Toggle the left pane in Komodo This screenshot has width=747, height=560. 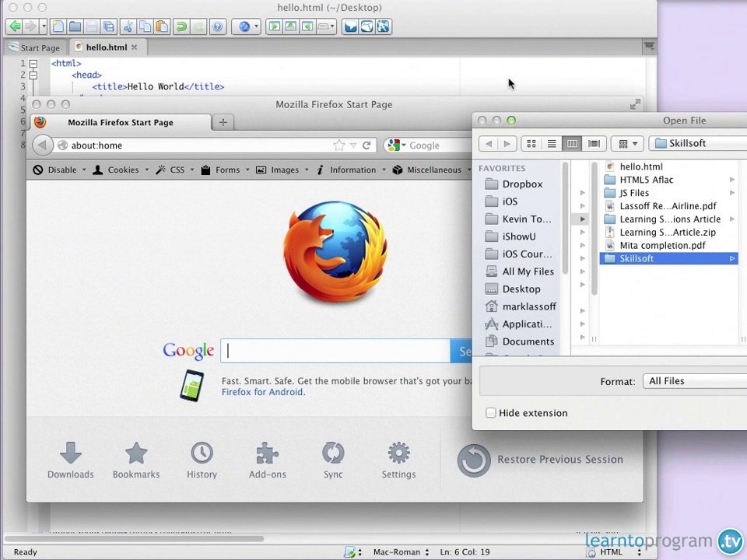(275, 26)
